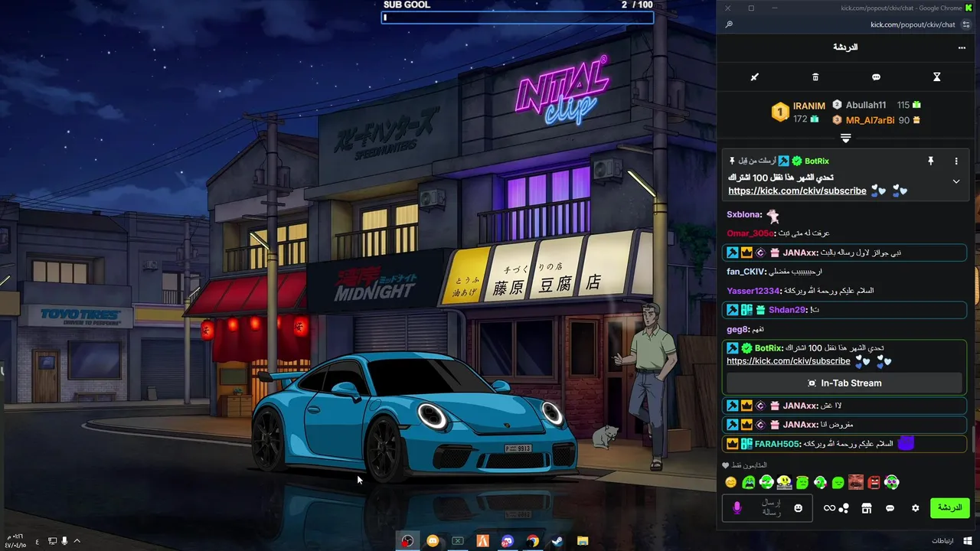Viewport: 980px width, 551px height.
Task: Click the hourglass slow-mode icon
Action: pos(936,77)
